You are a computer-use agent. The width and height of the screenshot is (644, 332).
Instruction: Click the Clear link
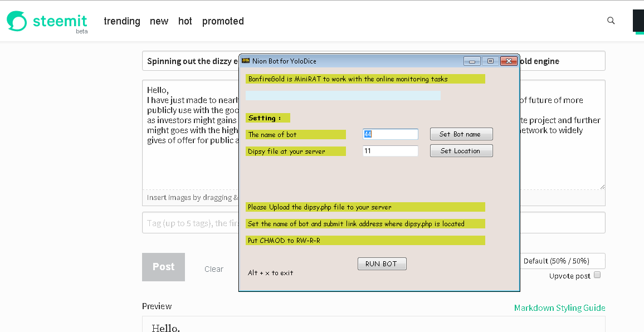[214, 269]
